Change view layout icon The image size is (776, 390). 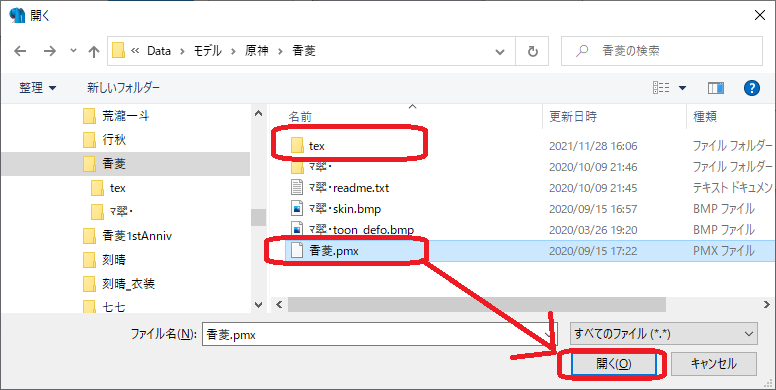tap(661, 88)
